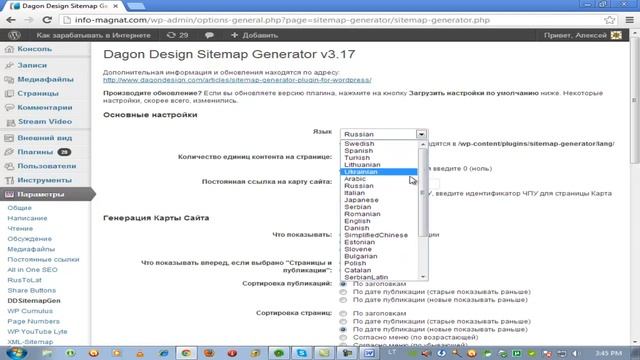Screen dimensions: 640x360
Task: Reload the page with refresh icon
Action: 47,20
